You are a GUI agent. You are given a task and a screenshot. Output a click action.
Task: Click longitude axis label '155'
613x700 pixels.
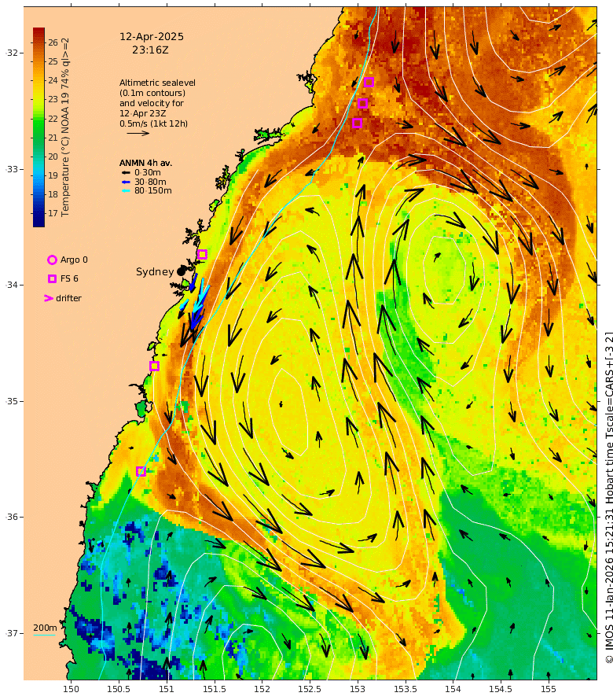coord(549,689)
